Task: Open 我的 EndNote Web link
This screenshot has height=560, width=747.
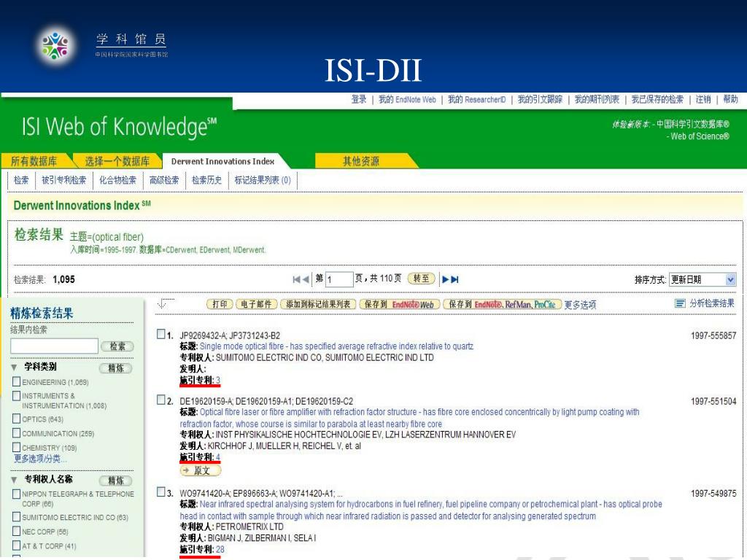Action: pyautogui.click(x=407, y=99)
